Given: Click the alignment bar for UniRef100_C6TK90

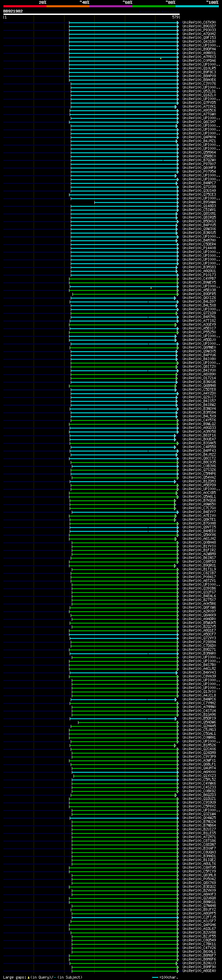Looking at the screenshot, I should [x=124, y=23].
